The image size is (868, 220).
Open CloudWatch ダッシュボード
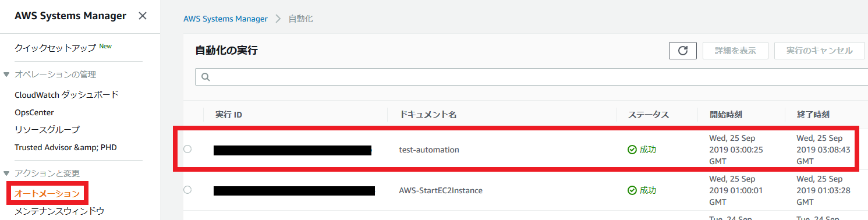pos(67,94)
